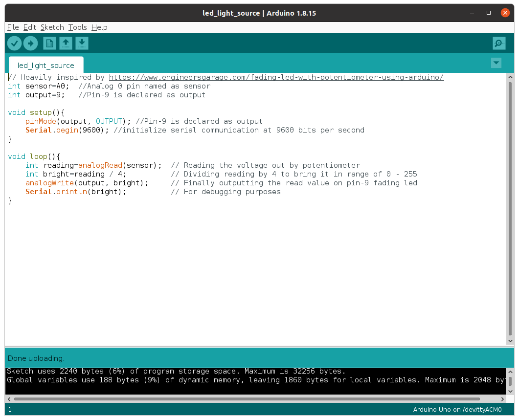Open the Serial Monitor magnifier icon
The image size is (519, 420).
point(499,43)
